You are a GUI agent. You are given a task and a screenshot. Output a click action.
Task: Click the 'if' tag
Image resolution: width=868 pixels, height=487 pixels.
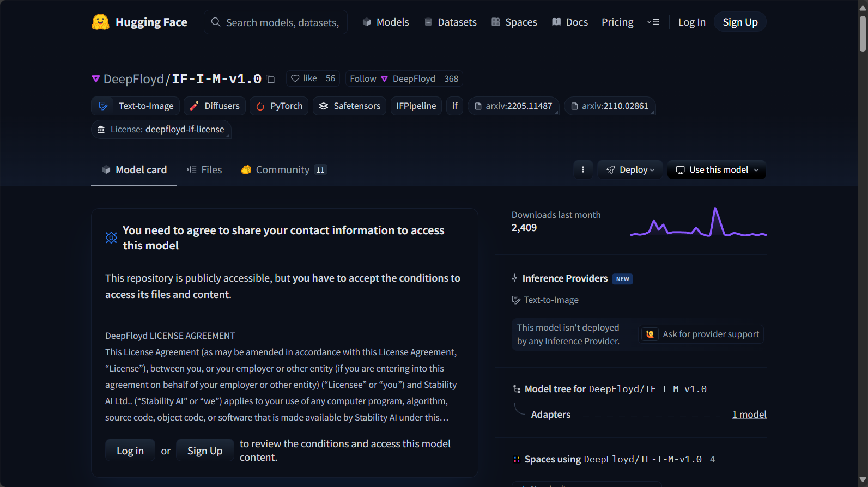(455, 106)
